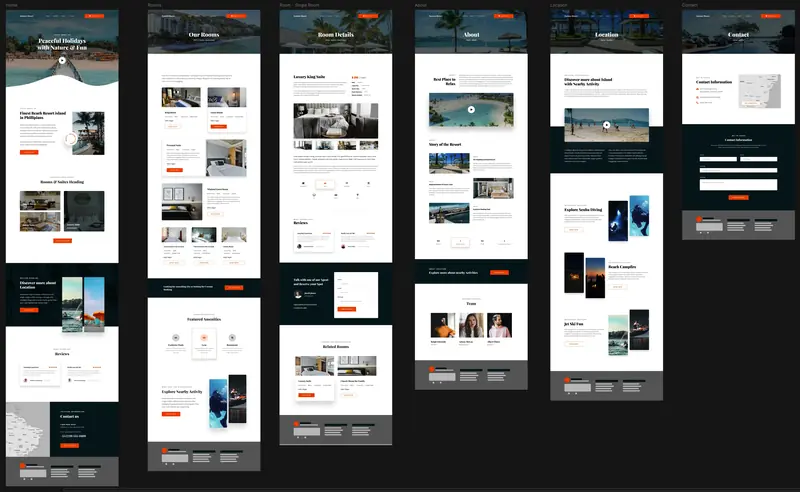The height and width of the screenshot is (492, 800).
Task: Click orange footer logo on About page
Action: coord(432,369)
